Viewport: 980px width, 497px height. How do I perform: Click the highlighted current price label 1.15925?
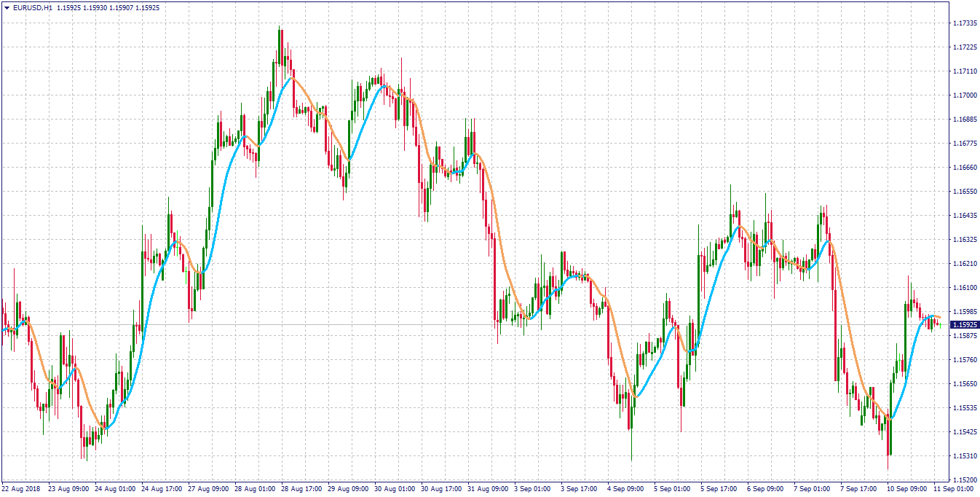965,325
